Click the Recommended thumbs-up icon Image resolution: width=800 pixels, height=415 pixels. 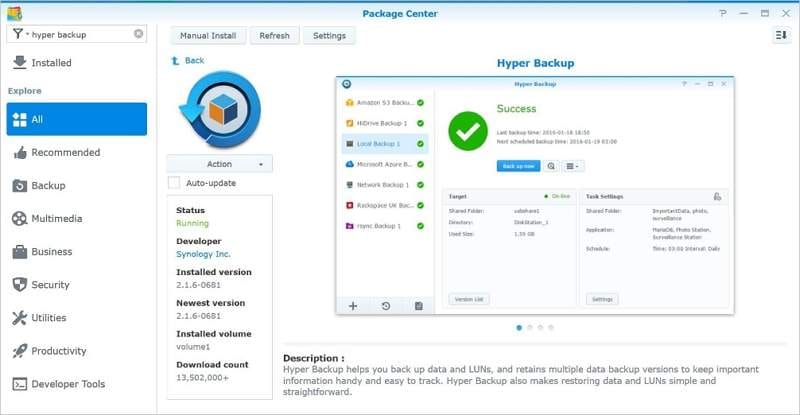tap(19, 152)
